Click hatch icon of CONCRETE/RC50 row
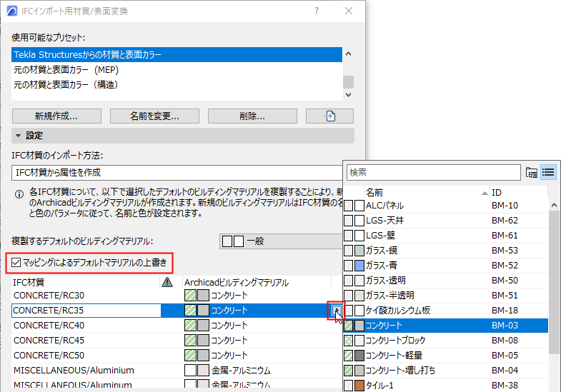561x392 pixels. click(x=190, y=355)
